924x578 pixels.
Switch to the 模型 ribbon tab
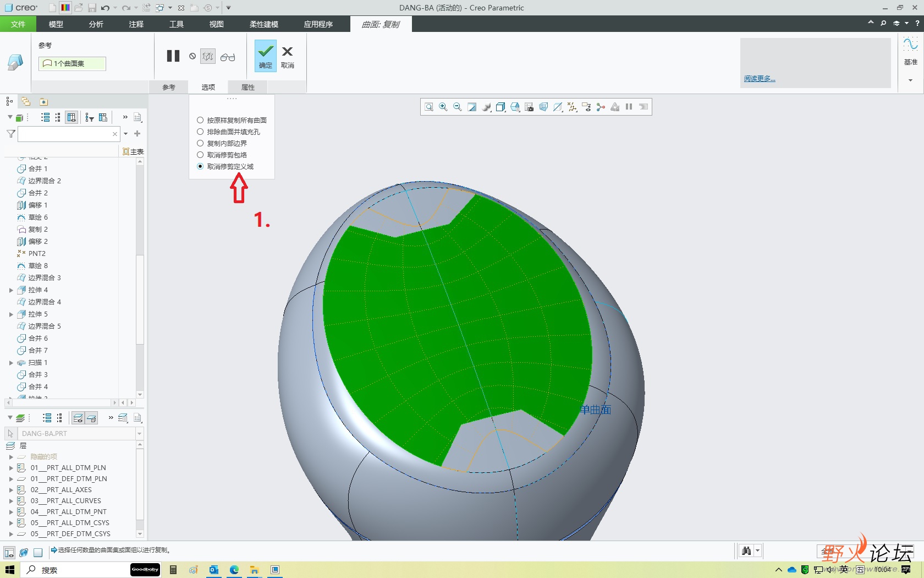point(56,24)
